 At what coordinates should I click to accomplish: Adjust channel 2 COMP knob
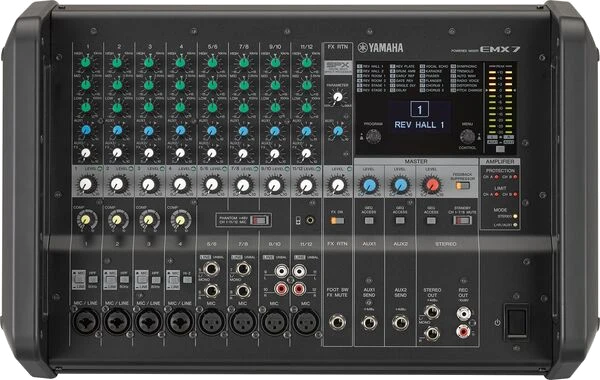117,220
